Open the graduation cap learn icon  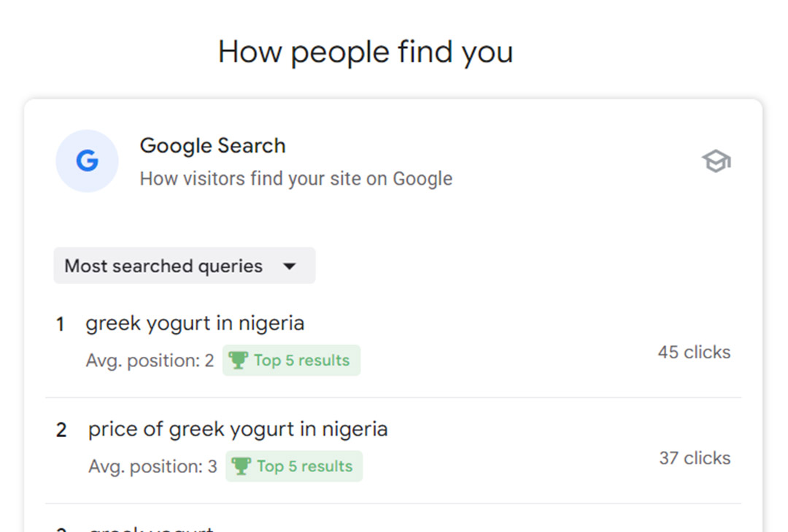point(716,161)
